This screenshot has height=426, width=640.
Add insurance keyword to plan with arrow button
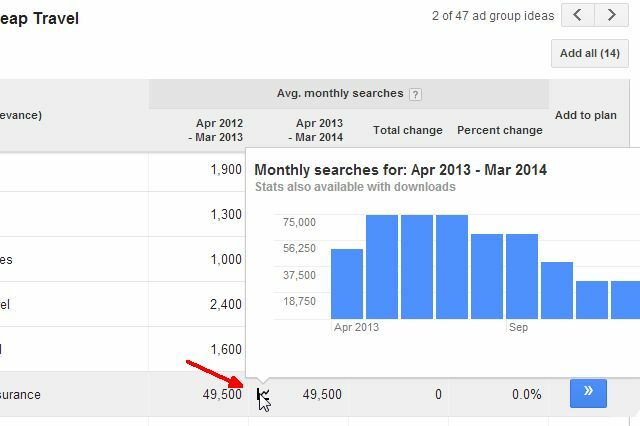pos(588,393)
